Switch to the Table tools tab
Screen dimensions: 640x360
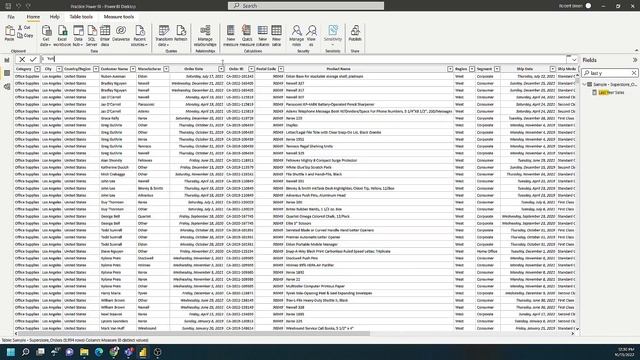point(81,17)
